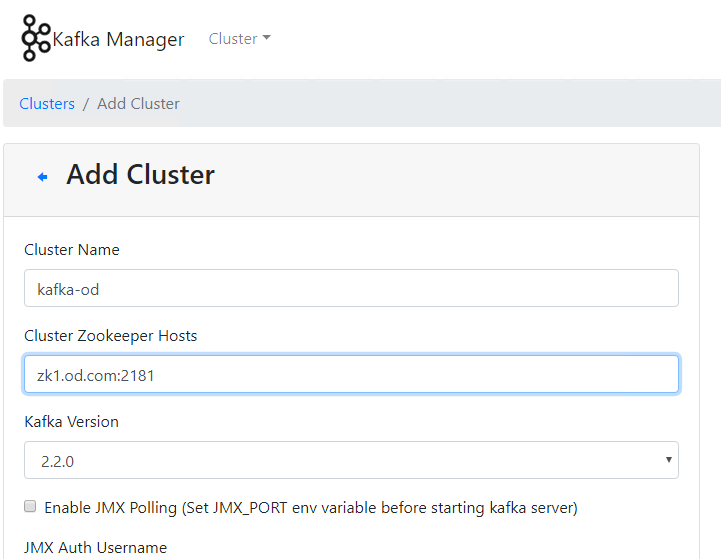
Task: Click the Kafka Version dropdown arrow
Action: pos(667,460)
